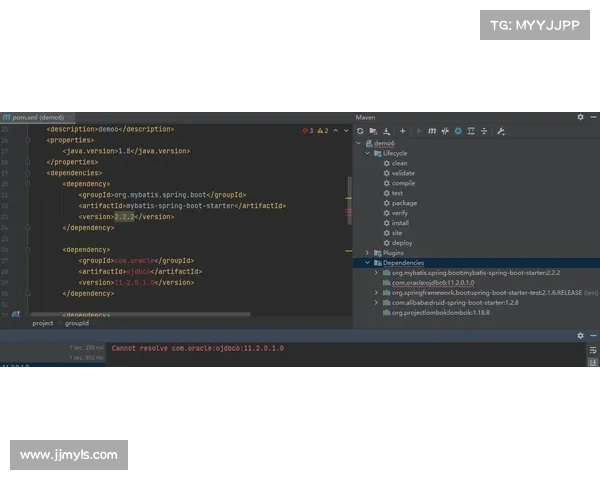This screenshot has width=600, height=480.
Task: Hide the bottom build panel
Action: click(x=593, y=336)
